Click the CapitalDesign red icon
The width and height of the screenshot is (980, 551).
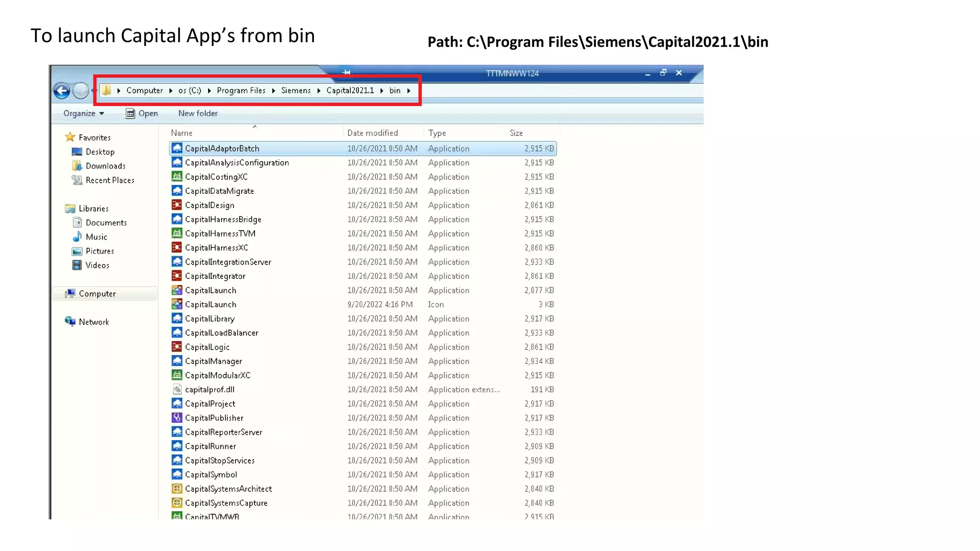pos(177,205)
